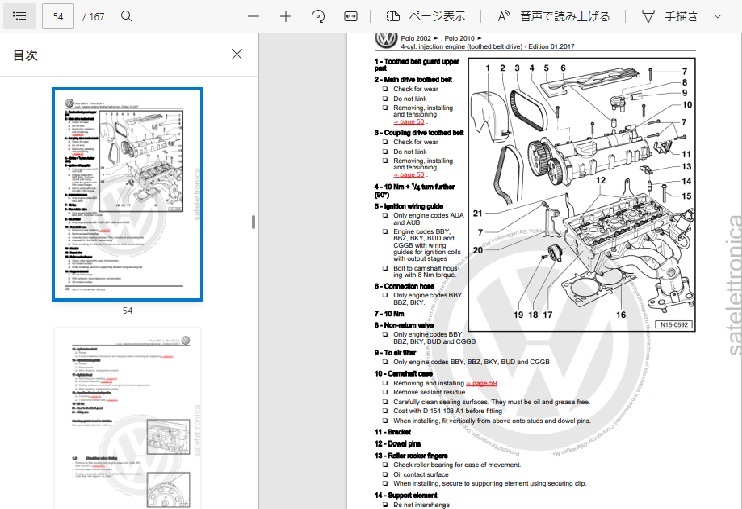742x509 pixels.
Task: Click heading '11 - Bracket'
Action: click(x=393, y=432)
